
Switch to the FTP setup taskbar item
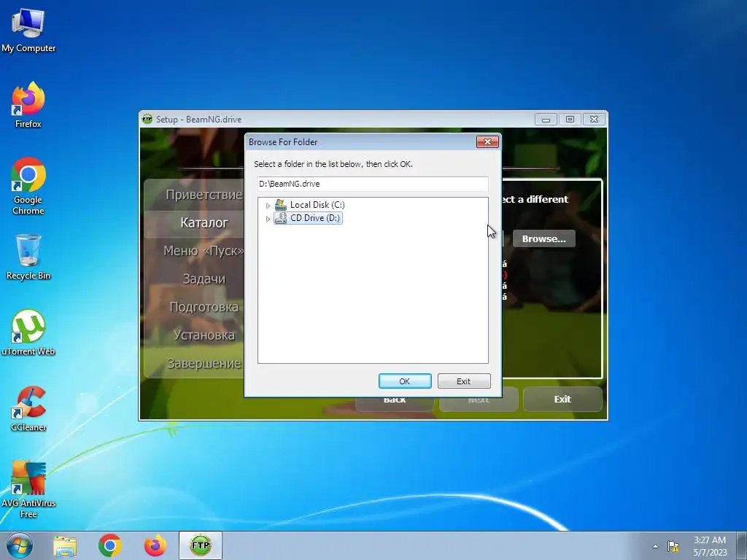click(x=201, y=545)
